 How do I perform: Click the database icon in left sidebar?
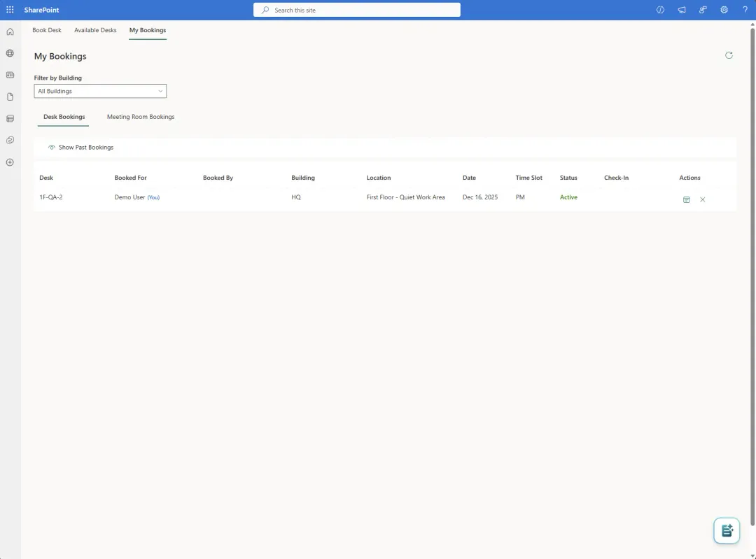10,118
